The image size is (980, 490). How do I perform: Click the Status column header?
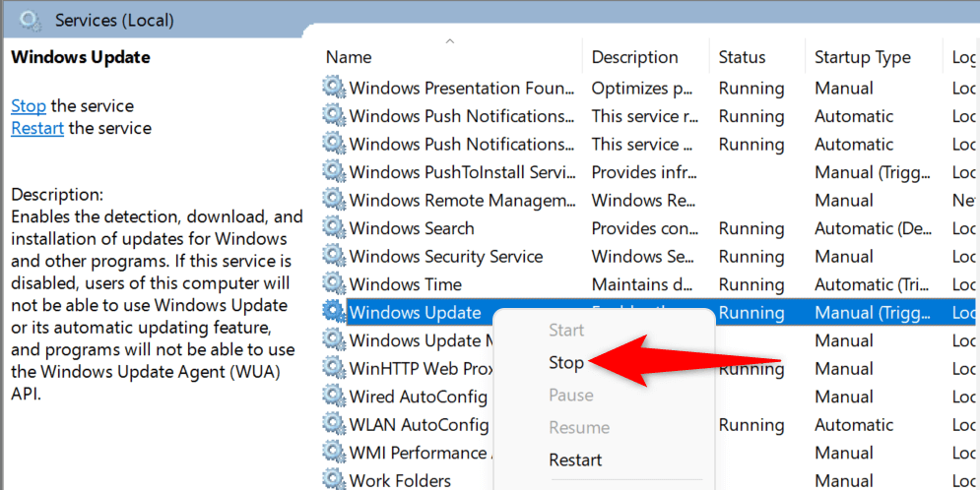[742, 57]
